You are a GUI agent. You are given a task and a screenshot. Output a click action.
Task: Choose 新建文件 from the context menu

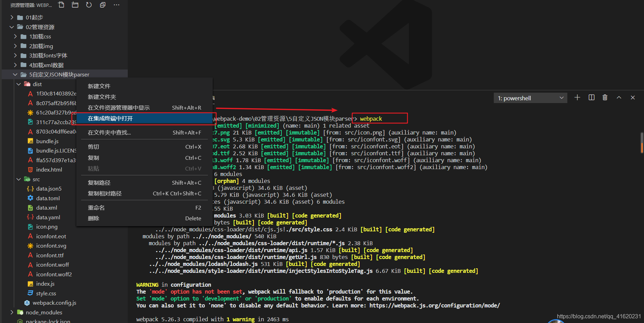click(x=144, y=86)
